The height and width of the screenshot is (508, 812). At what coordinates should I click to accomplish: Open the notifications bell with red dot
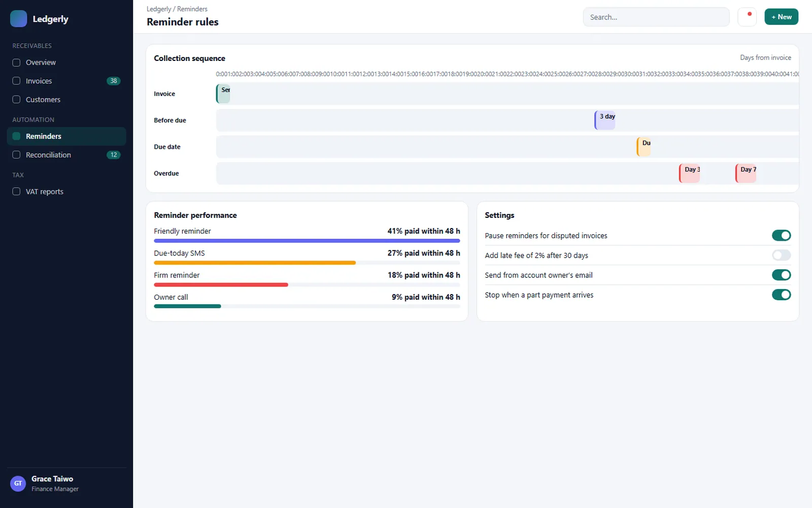coord(747,17)
